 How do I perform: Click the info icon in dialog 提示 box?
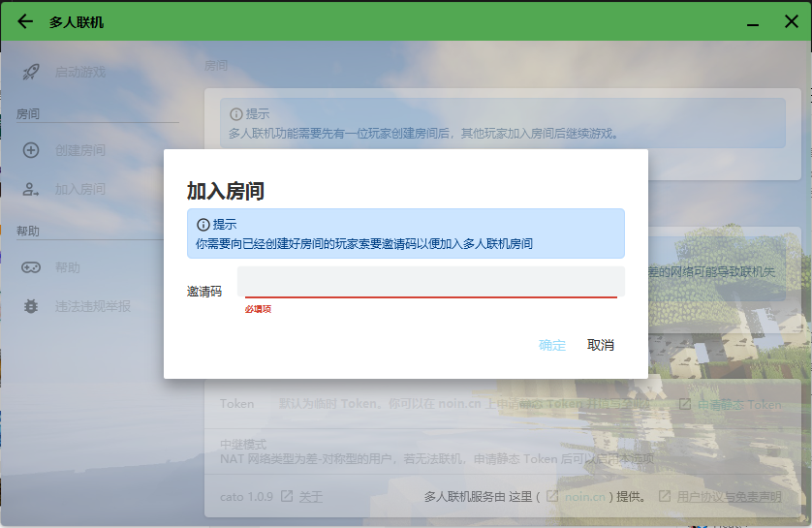[203, 224]
